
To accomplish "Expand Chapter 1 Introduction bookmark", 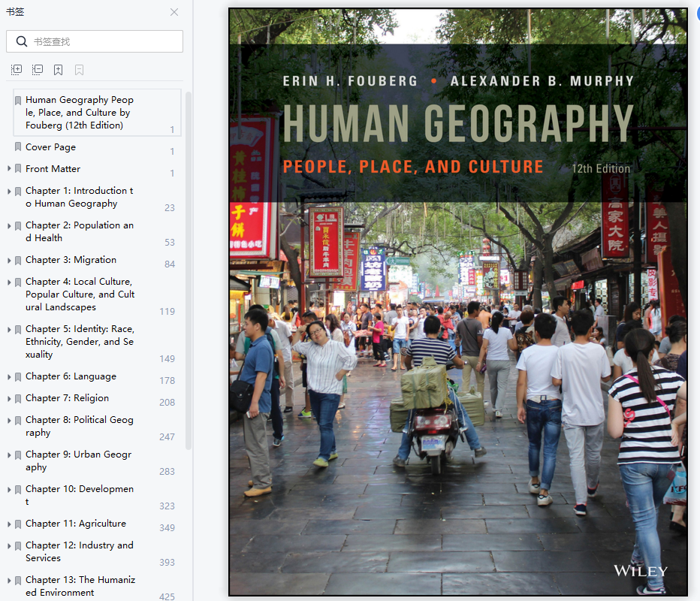I will (9, 191).
